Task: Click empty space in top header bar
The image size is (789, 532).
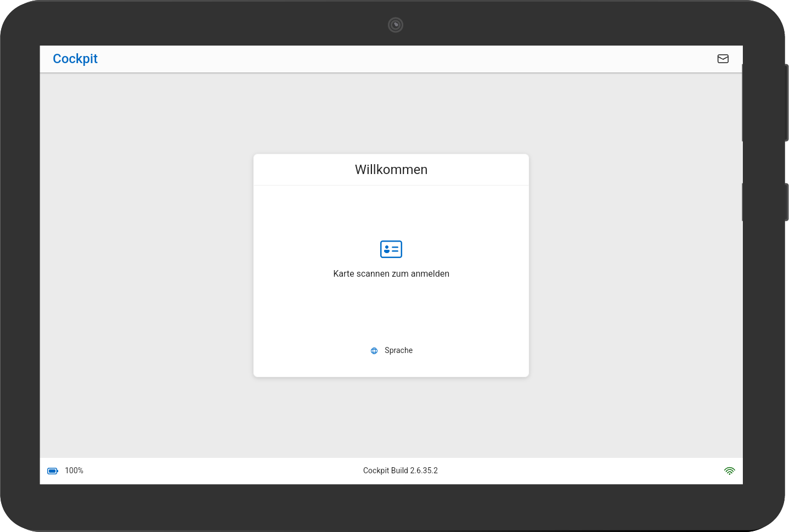Action: click(385, 59)
